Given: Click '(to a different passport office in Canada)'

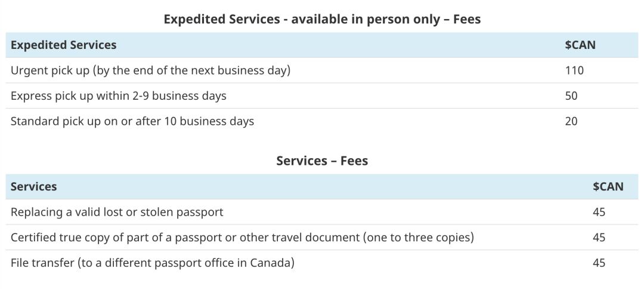Looking at the screenshot, I should click(x=186, y=263).
